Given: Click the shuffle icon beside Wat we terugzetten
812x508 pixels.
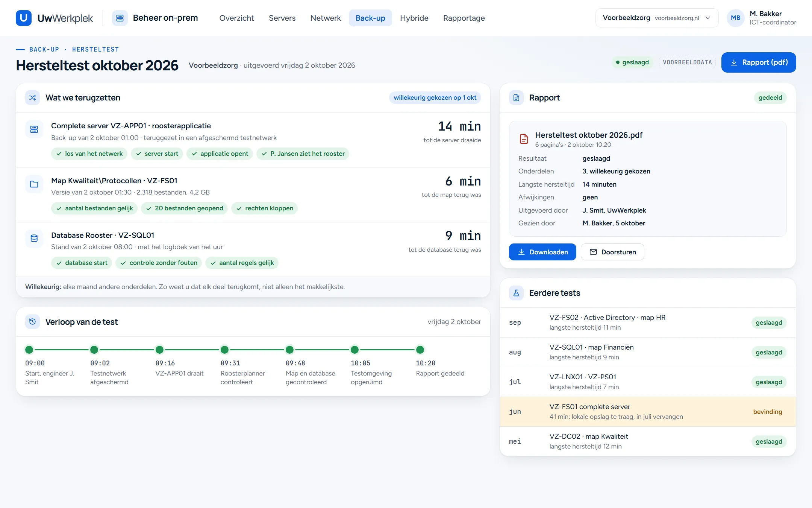Looking at the screenshot, I should pos(33,98).
